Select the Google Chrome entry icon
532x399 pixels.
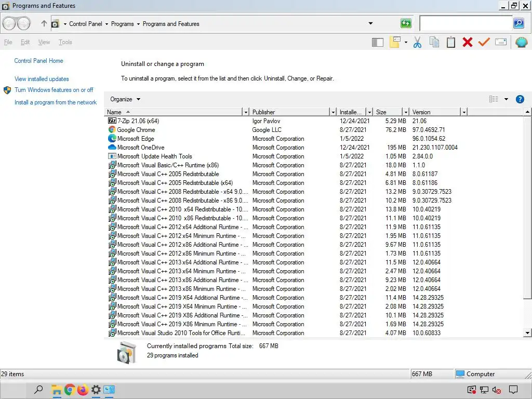(x=112, y=129)
